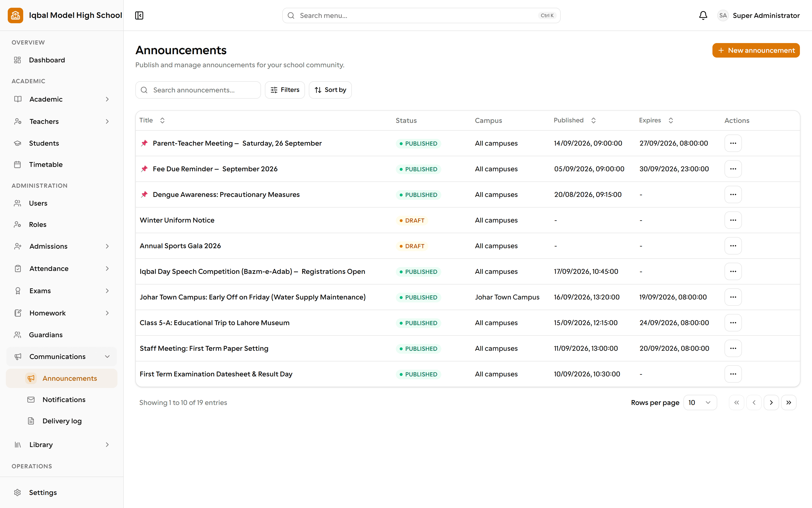Screen dimensions: 812x508
Task: Open actions for Annual Sports Gala row
Action: point(733,246)
